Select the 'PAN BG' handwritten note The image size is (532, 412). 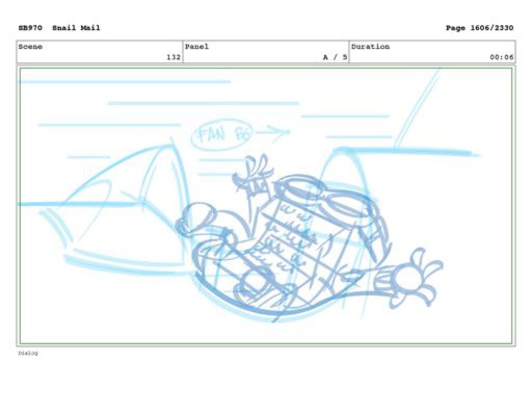pyautogui.click(x=222, y=134)
